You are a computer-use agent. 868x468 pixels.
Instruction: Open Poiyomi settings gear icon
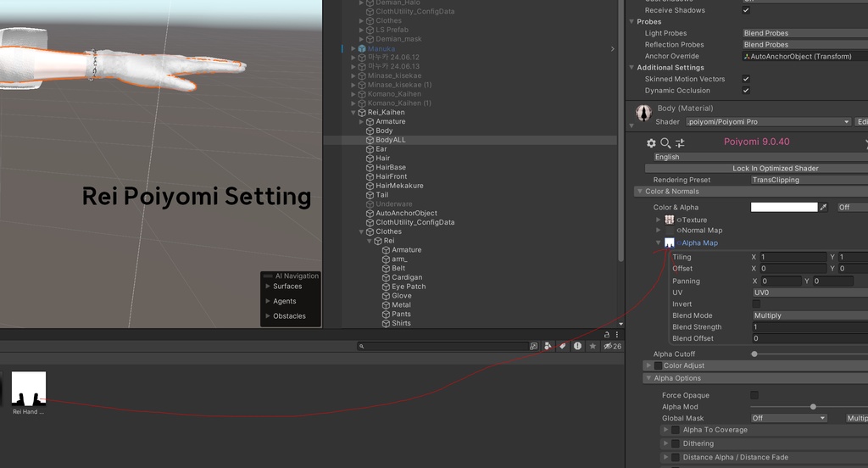[651, 143]
